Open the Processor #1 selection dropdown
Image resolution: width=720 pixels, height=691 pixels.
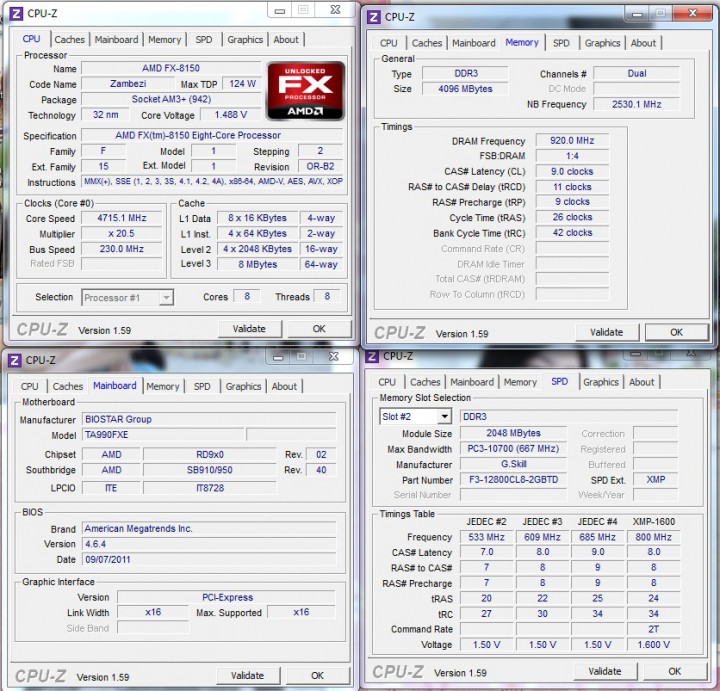166,298
